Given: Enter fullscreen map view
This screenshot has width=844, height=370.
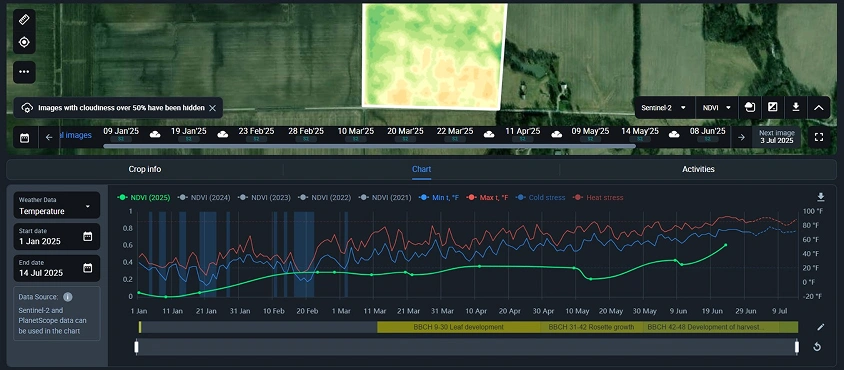Looking at the screenshot, I should pos(819,137).
